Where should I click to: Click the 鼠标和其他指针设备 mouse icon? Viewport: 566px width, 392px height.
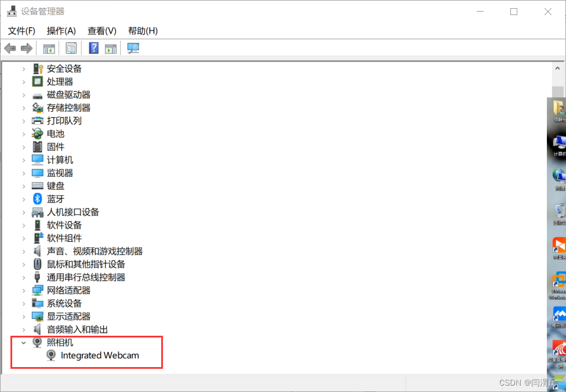pyautogui.click(x=38, y=264)
